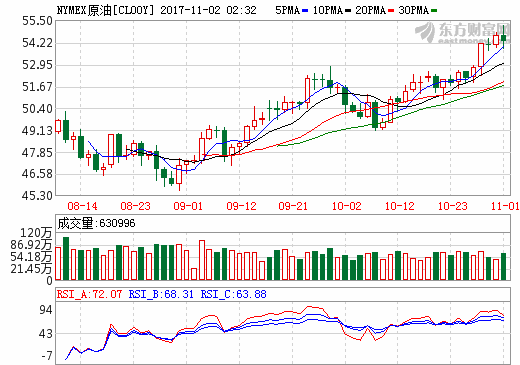This screenshot has width=520, height=365.
Task: Click the RSI_A:72.07 indicator label
Action: pos(89,294)
